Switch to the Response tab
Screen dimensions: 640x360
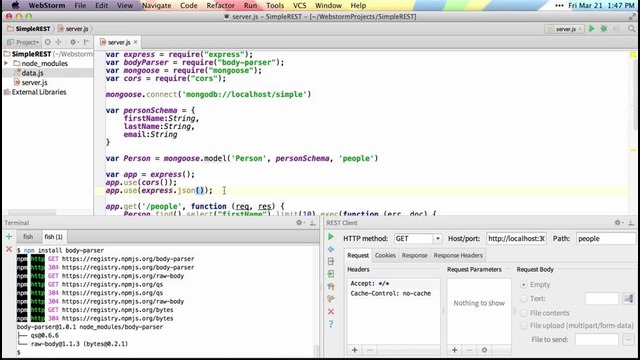pyautogui.click(x=414, y=255)
